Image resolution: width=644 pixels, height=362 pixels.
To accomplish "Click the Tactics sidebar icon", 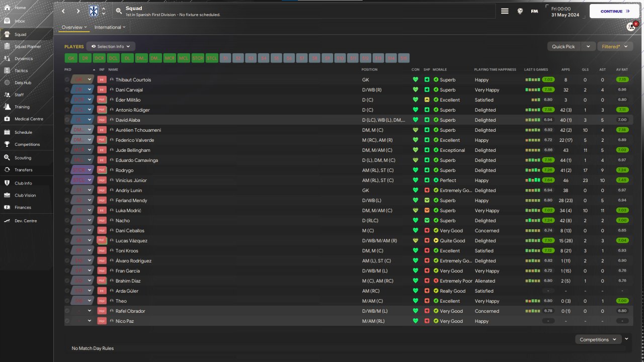I will [x=8, y=70].
